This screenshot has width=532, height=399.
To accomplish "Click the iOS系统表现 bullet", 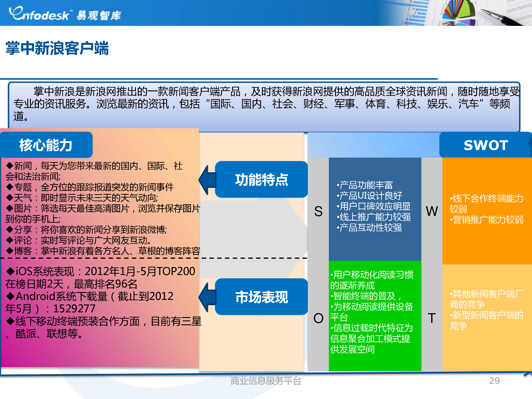I will (100, 277).
